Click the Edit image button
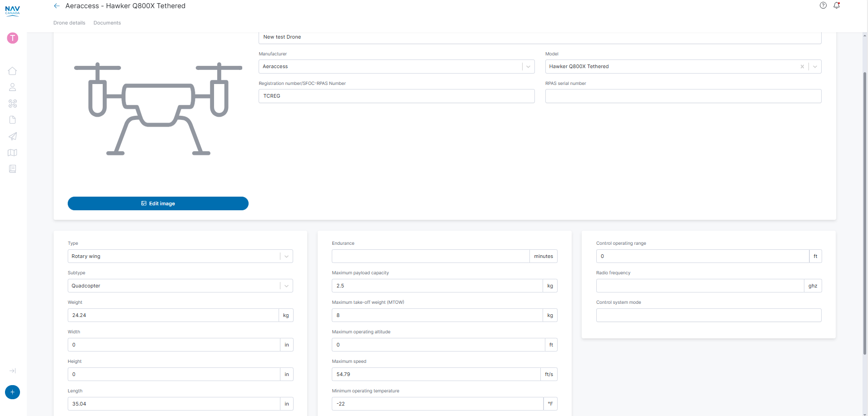This screenshot has height=416, width=868. [158, 203]
